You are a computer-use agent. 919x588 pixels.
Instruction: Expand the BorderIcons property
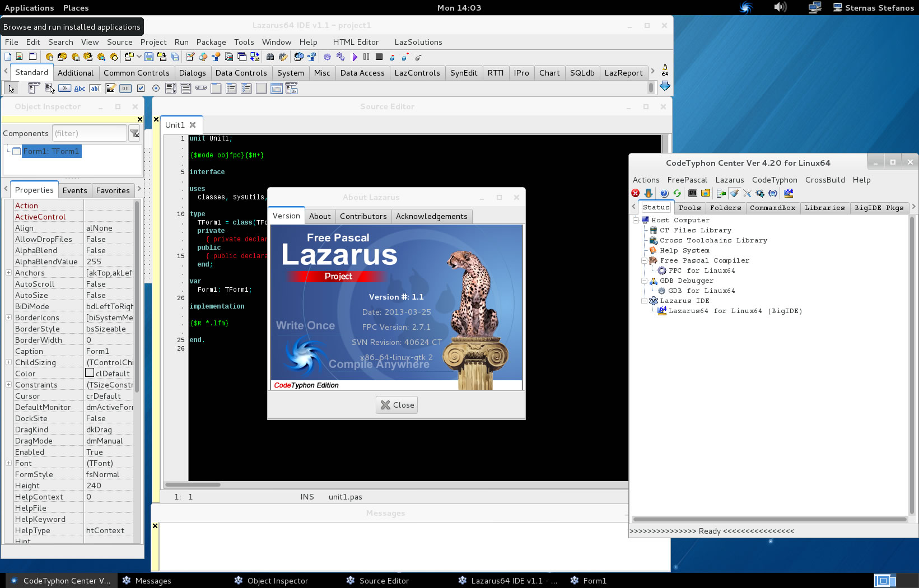tap(8, 318)
